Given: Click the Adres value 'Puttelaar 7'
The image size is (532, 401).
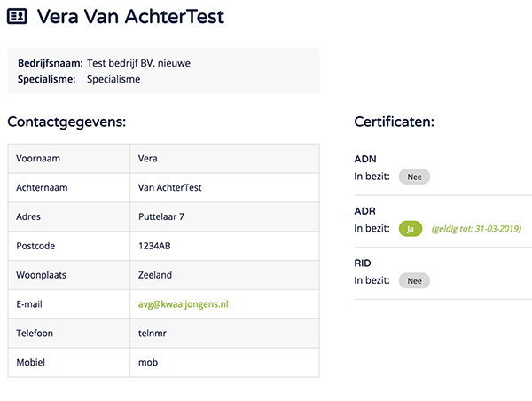Looking at the screenshot, I should [161, 216].
